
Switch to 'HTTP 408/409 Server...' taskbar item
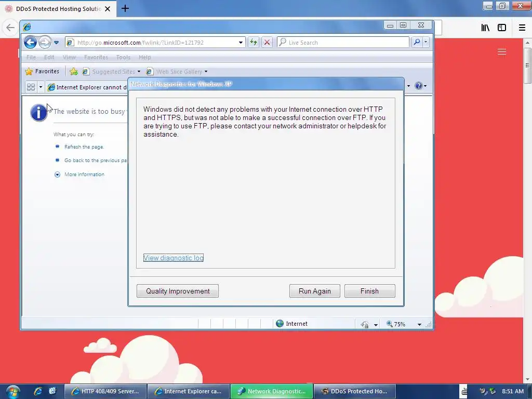(105, 391)
